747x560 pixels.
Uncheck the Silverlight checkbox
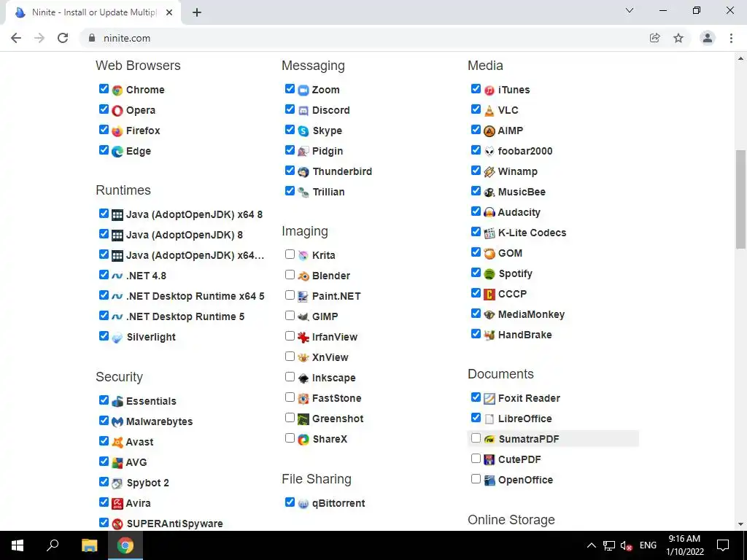coord(104,336)
